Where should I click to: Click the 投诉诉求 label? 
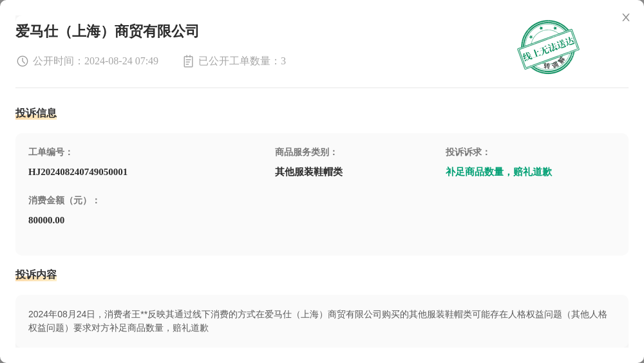[468, 153]
